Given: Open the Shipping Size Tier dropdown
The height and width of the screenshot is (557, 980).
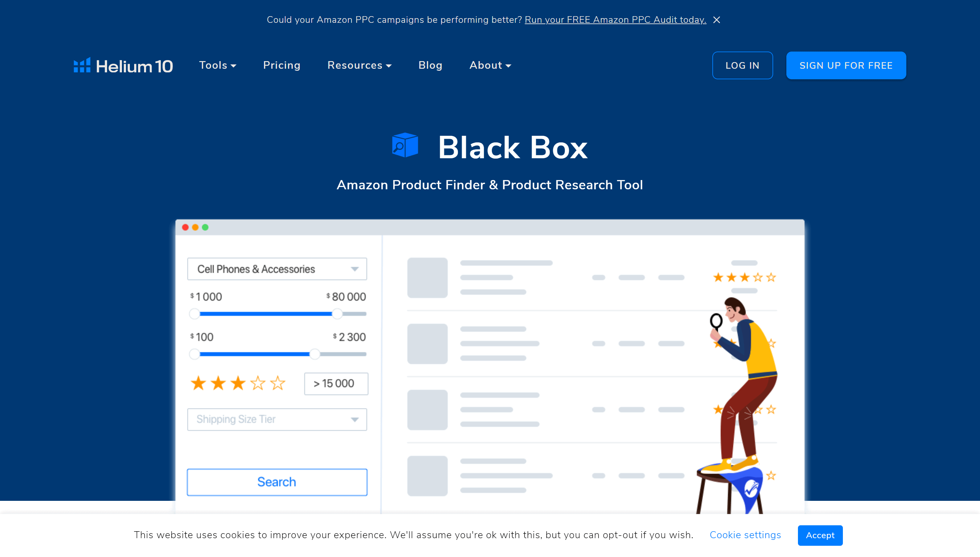Looking at the screenshot, I should coord(277,419).
